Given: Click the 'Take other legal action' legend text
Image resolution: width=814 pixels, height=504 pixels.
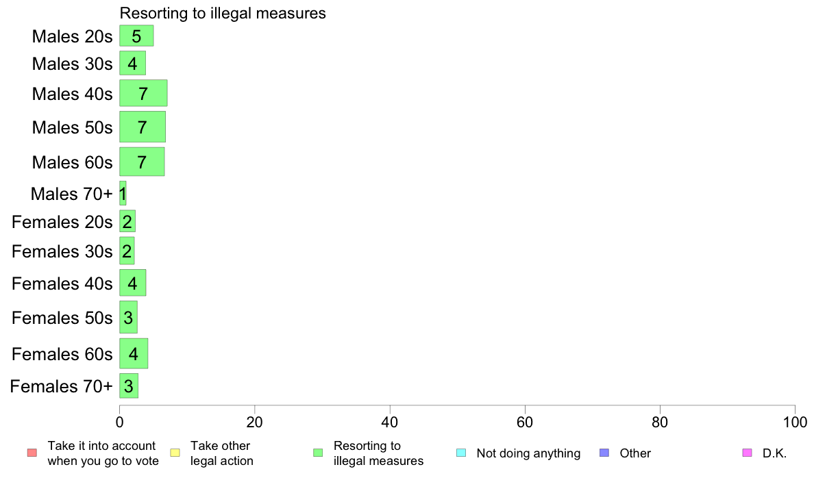Looking at the screenshot, I should click(222, 453).
